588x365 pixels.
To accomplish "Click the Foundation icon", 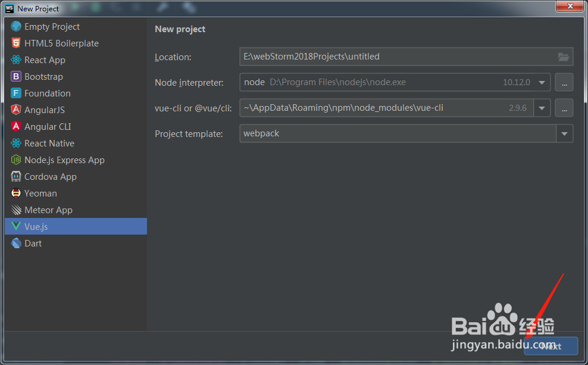I will pos(16,93).
